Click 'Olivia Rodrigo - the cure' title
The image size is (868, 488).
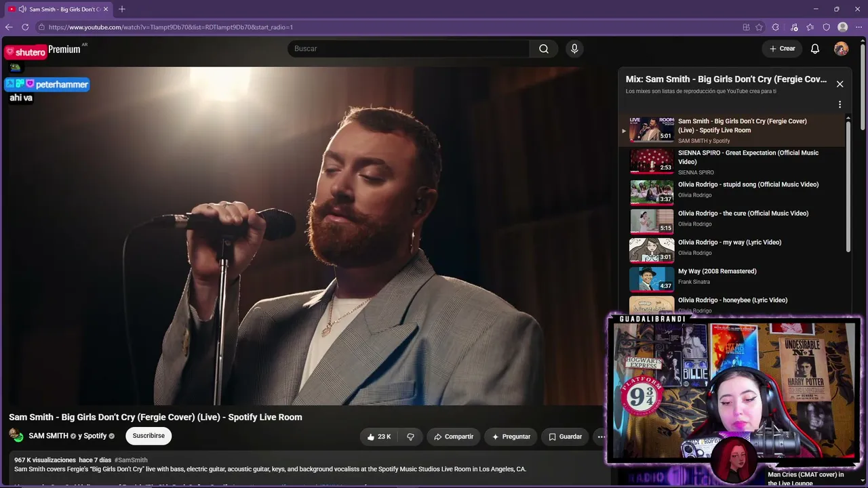tap(743, 213)
